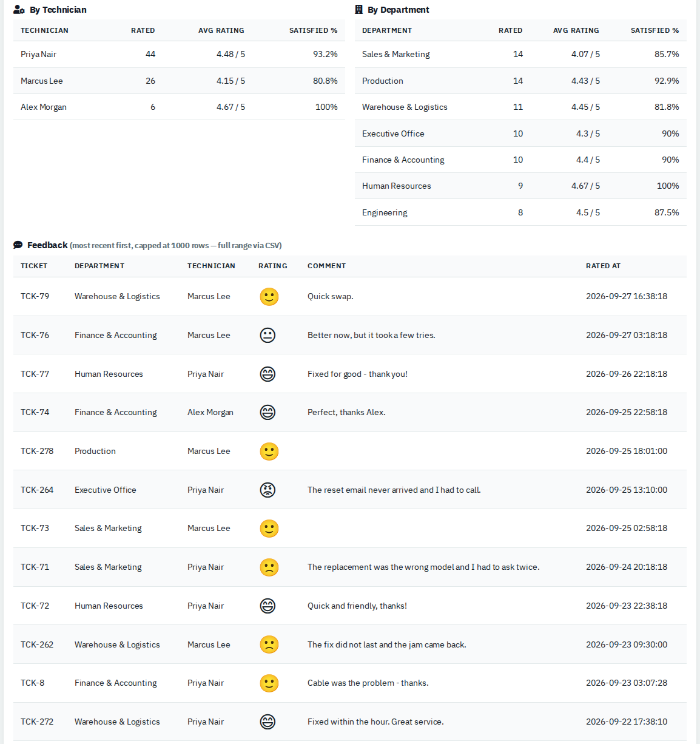Click the smiley rating icon for TCK-79
Viewport: 700px width, 744px height.
[269, 297]
